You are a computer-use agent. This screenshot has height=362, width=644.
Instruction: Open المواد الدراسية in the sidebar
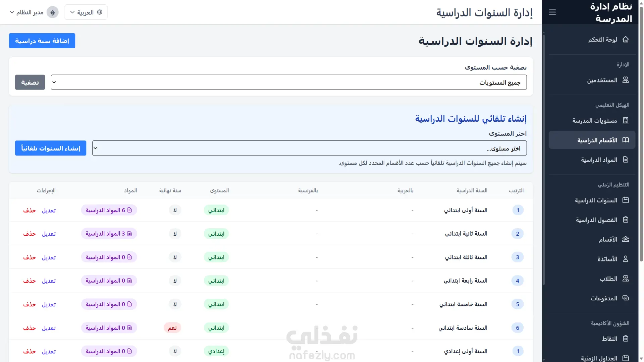[x=599, y=160]
